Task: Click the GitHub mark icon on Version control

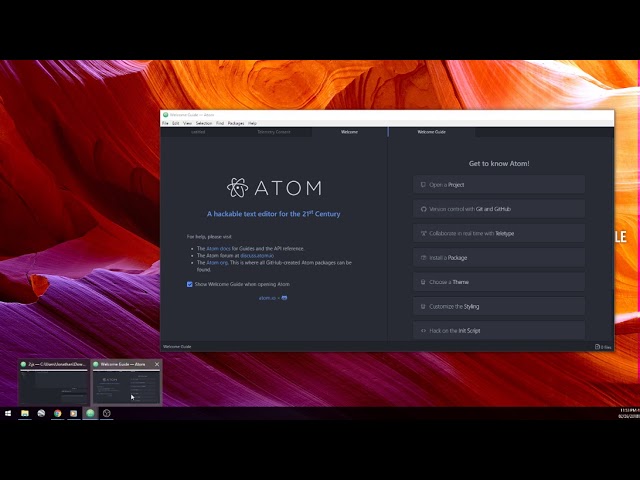Action: (423, 209)
